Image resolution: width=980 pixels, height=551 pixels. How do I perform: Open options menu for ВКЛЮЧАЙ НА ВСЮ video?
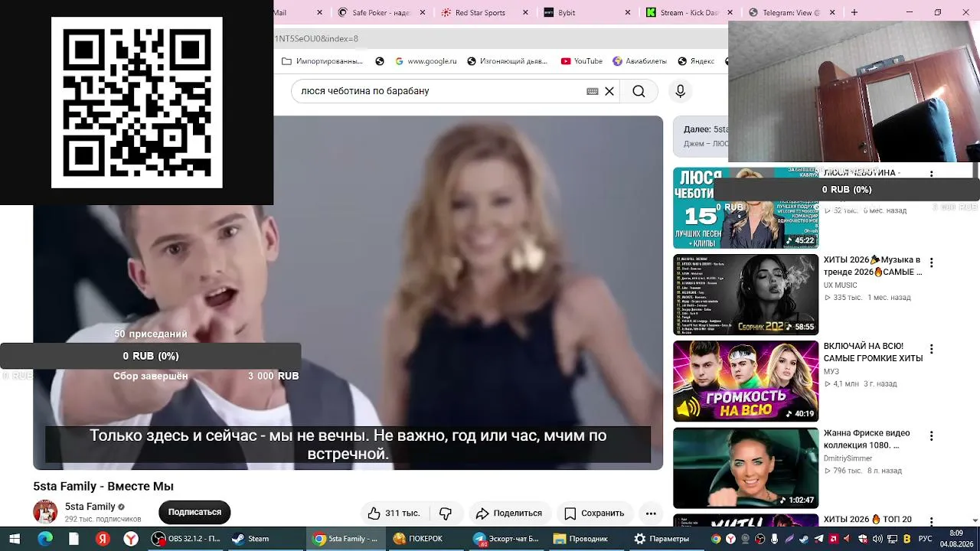(x=932, y=349)
